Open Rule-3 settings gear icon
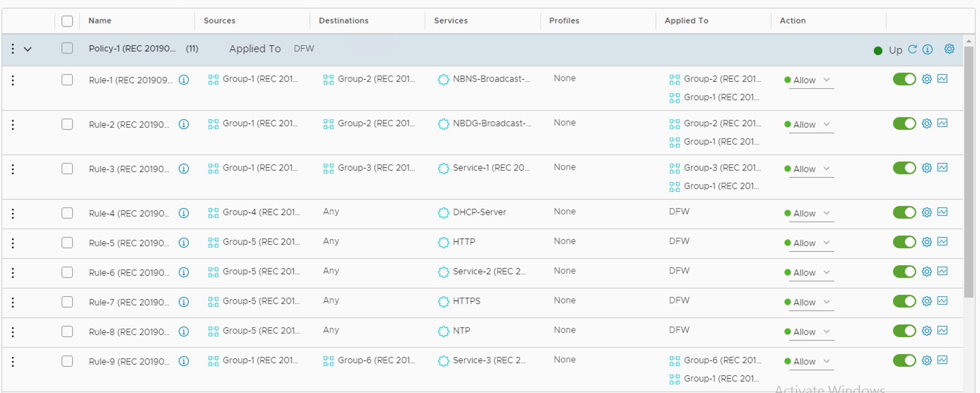 (x=927, y=168)
